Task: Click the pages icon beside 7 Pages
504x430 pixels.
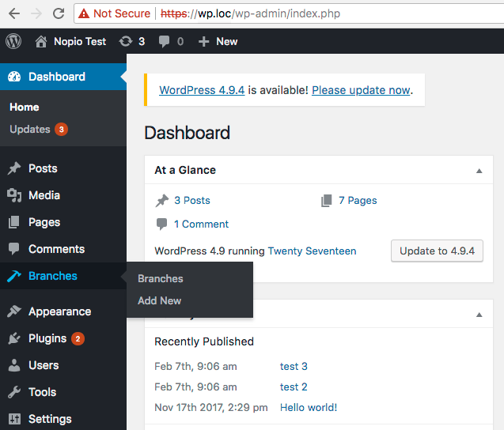Action: coord(327,201)
